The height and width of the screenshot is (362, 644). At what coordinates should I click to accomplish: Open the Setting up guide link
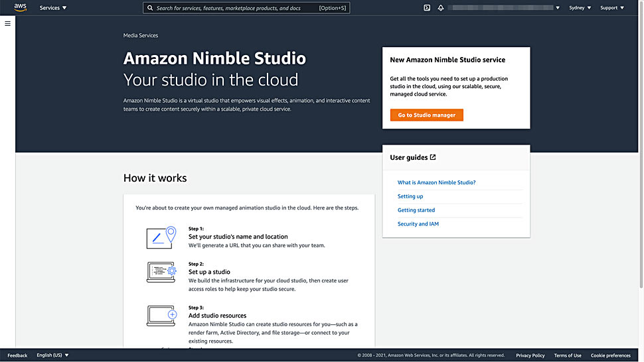[x=410, y=196]
